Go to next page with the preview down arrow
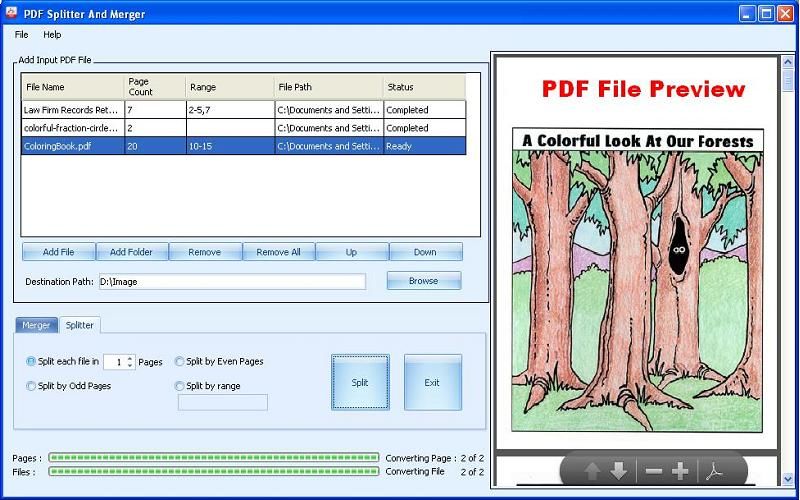 [618, 471]
